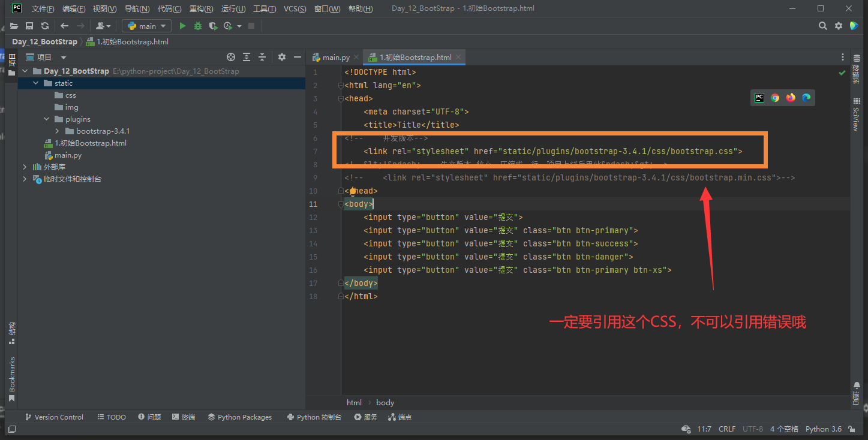This screenshot has width=868, height=440.
Task: Change line separator CRLF in the status bar
Action: (727, 429)
